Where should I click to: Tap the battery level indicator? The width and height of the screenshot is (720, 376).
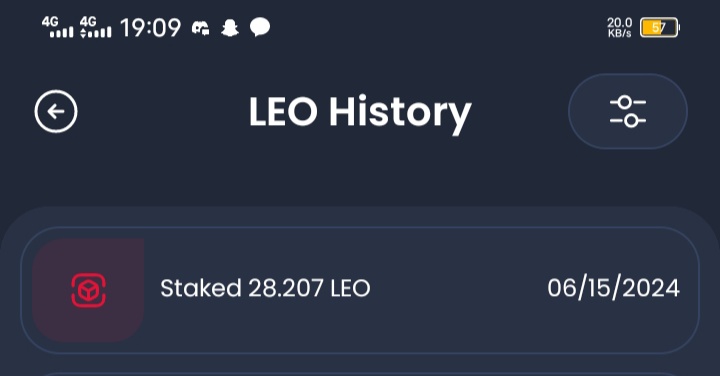[x=660, y=28]
